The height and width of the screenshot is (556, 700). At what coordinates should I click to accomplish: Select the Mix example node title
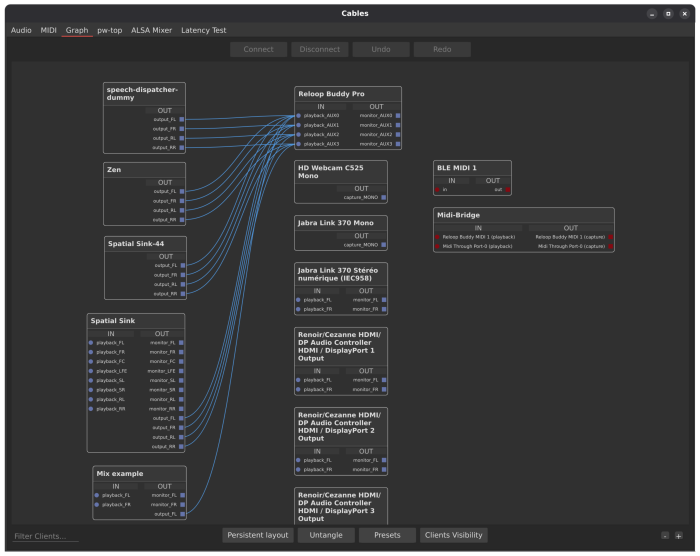click(120, 474)
